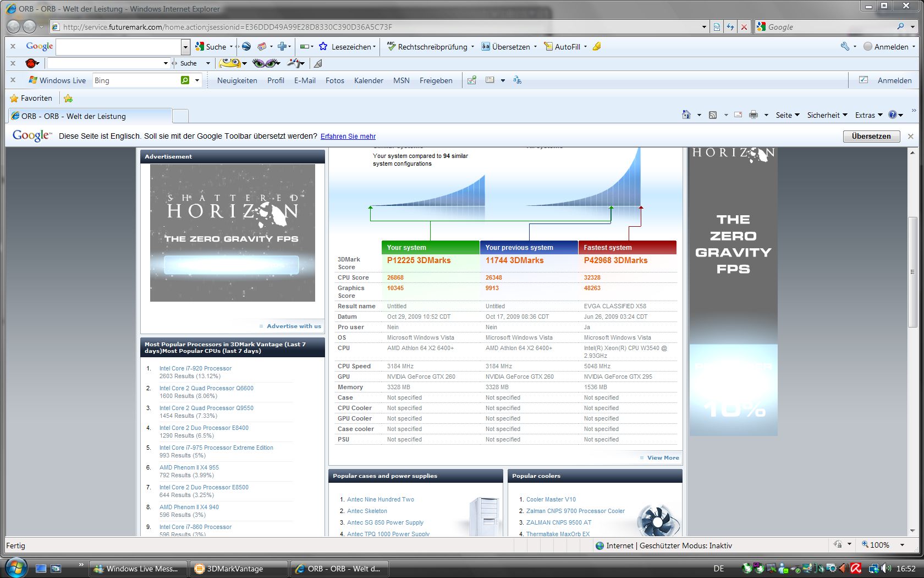Expand the Extras menu
This screenshot has width=924, height=578.
click(x=869, y=115)
